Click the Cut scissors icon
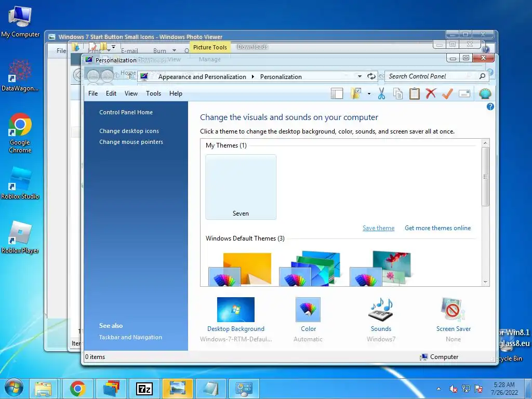The height and width of the screenshot is (399, 532). click(382, 94)
